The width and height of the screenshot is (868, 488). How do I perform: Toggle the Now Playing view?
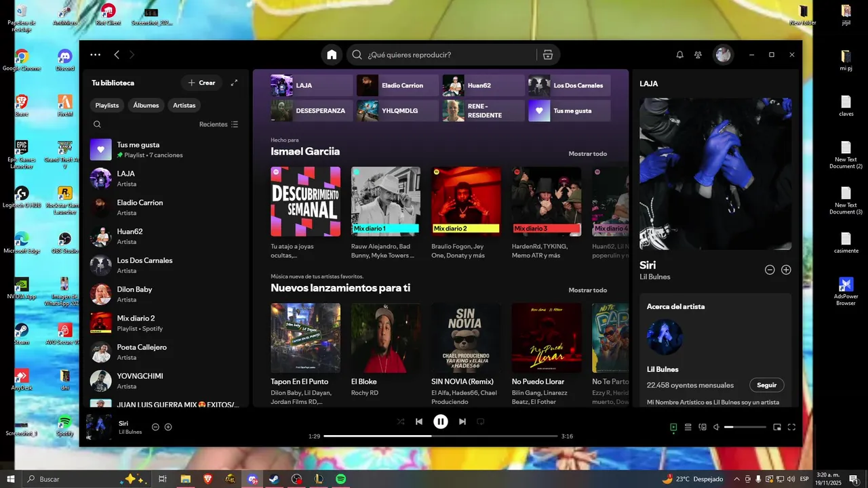click(673, 427)
